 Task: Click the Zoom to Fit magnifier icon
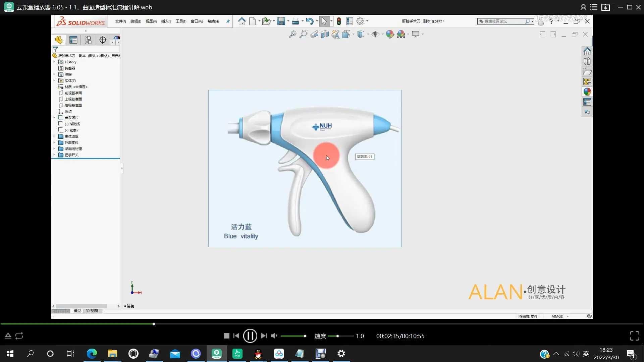click(x=292, y=34)
